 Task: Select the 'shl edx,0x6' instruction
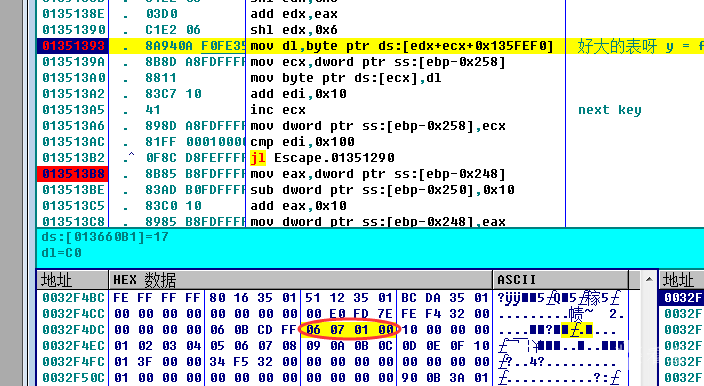tap(294, 30)
